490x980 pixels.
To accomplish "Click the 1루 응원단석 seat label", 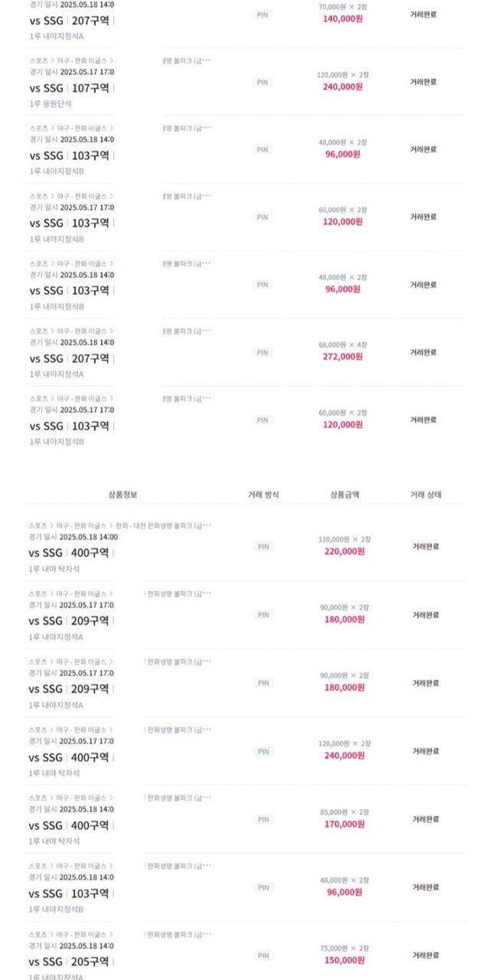I will pos(51,103).
